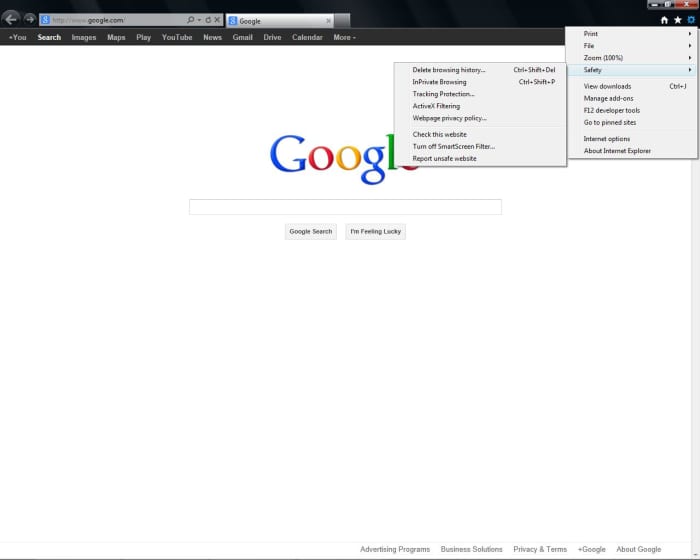Open +Google footer link
Viewport: 700px width, 560px height.
tap(592, 549)
